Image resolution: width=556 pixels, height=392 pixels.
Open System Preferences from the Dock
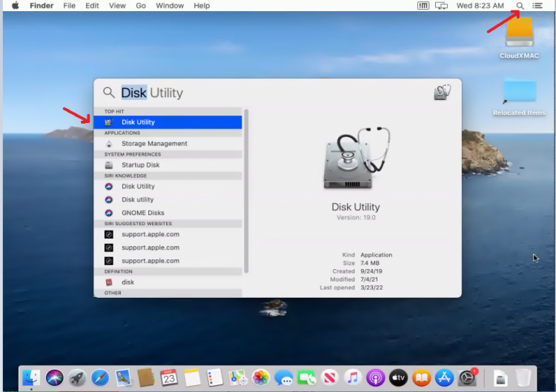467,377
